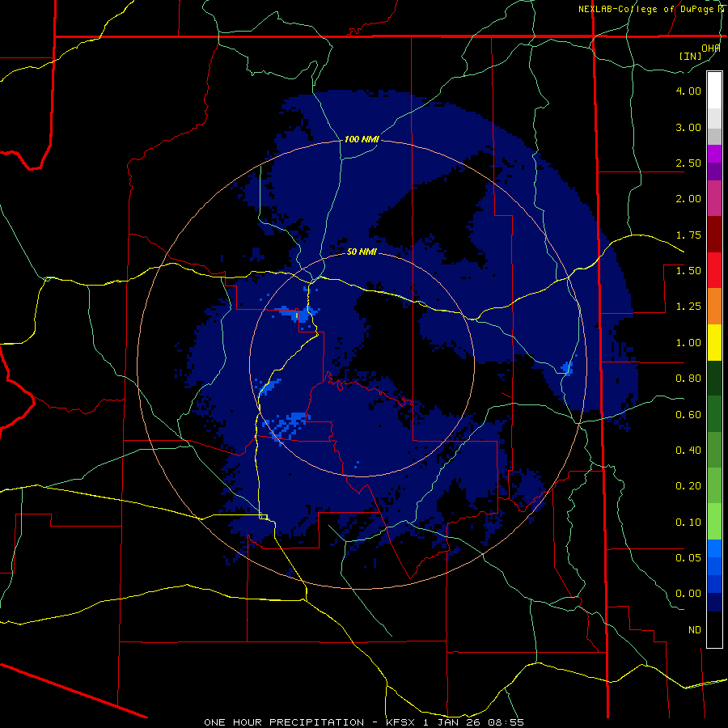Select the pink swatch beside 2.00
728x728 pixels.
(x=714, y=198)
